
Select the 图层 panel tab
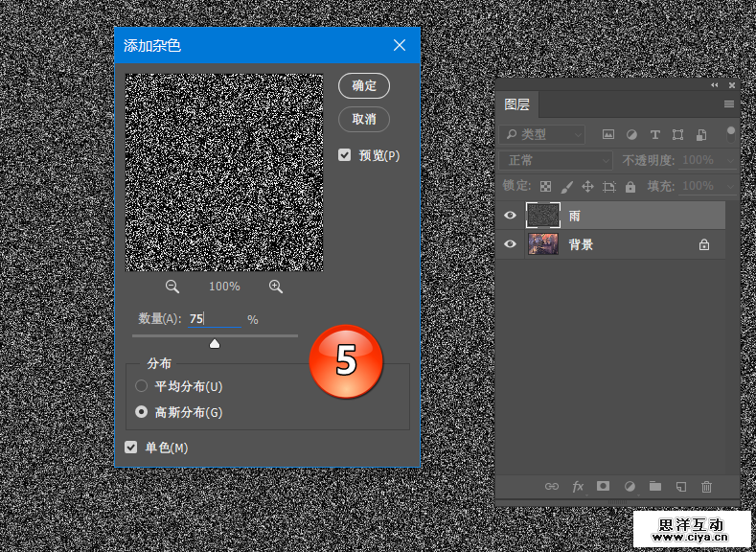click(517, 104)
